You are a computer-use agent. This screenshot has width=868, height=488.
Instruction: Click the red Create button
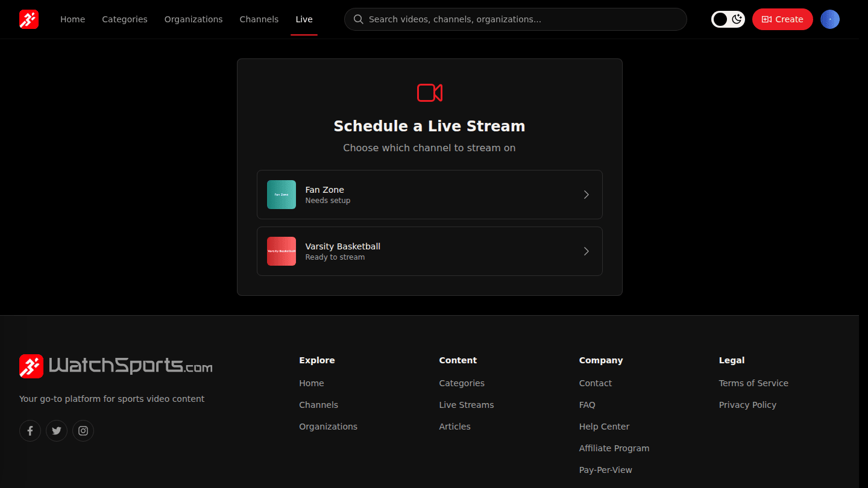point(782,19)
